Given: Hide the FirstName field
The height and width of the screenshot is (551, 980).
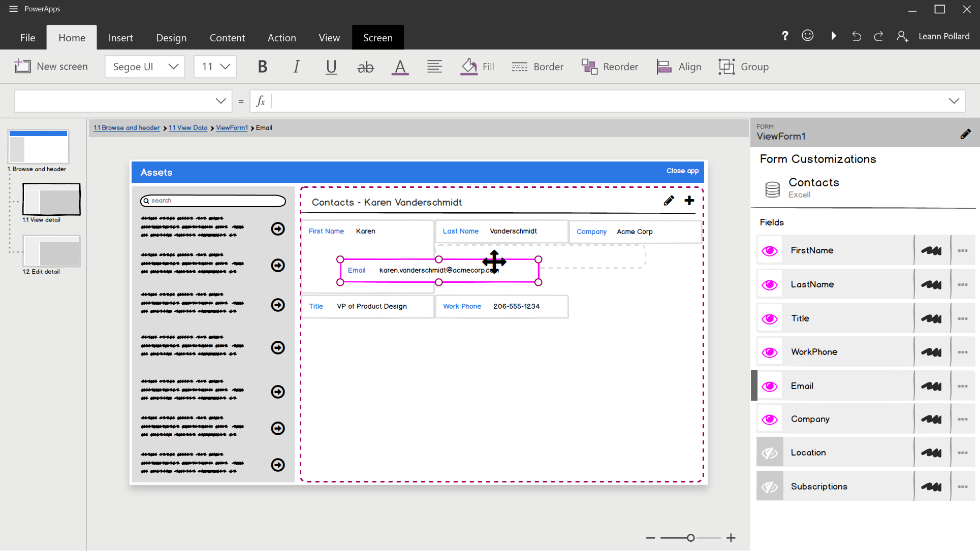Looking at the screenshot, I should pyautogui.click(x=770, y=250).
